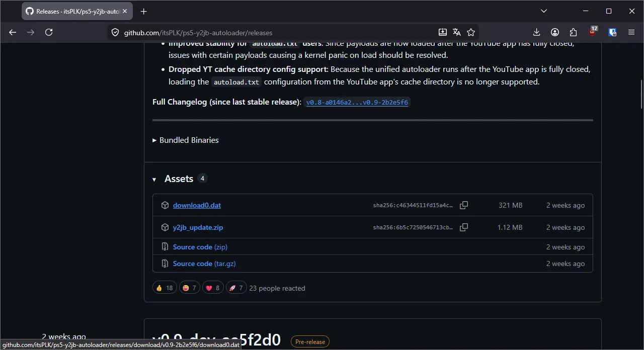Toggle rocket reaction 7

point(236,288)
